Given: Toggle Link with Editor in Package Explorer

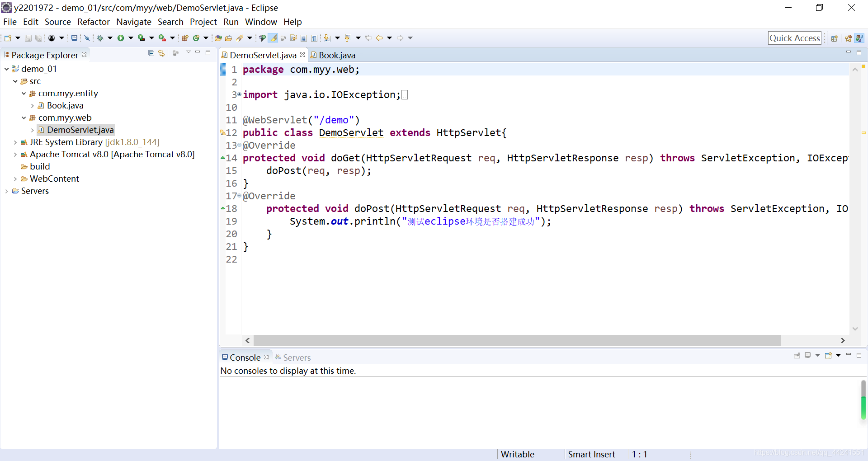Looking at the screenshot, I should [161, 53].
